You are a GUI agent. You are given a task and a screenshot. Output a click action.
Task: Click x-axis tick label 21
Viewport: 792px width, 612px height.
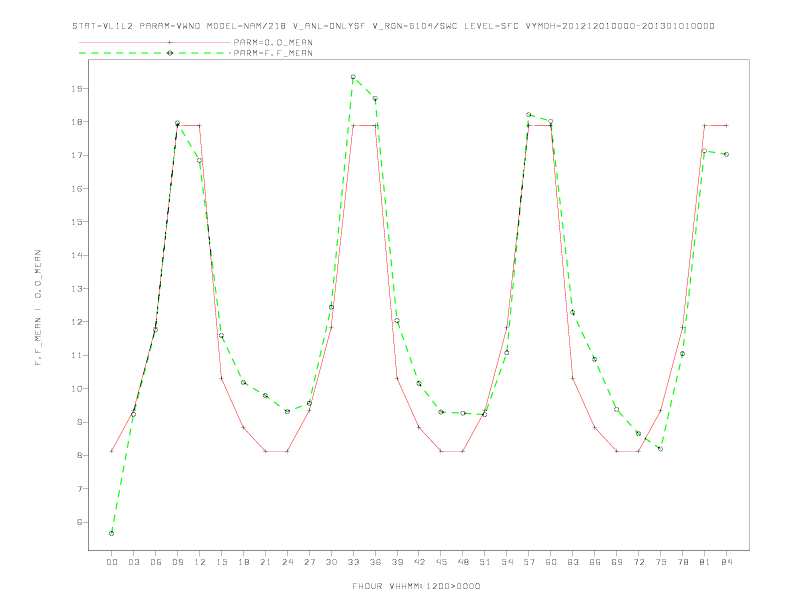tap(265, 562)
